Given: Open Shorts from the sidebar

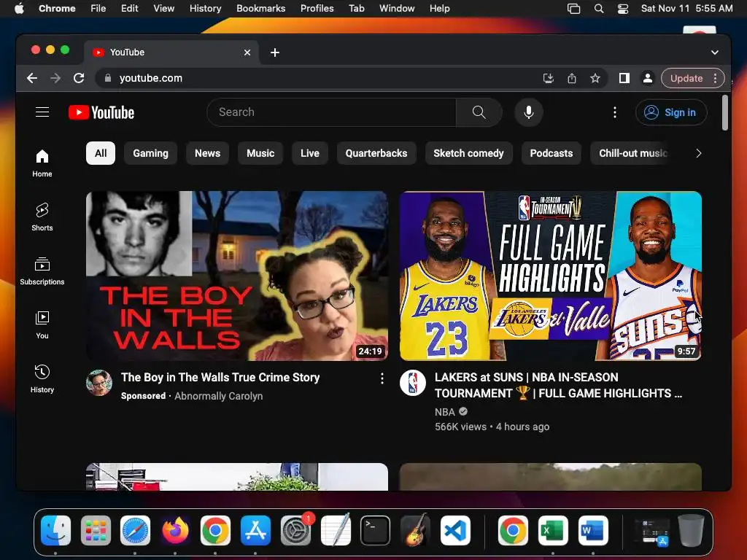Looking at the screenshot, I should click(42, 217).
